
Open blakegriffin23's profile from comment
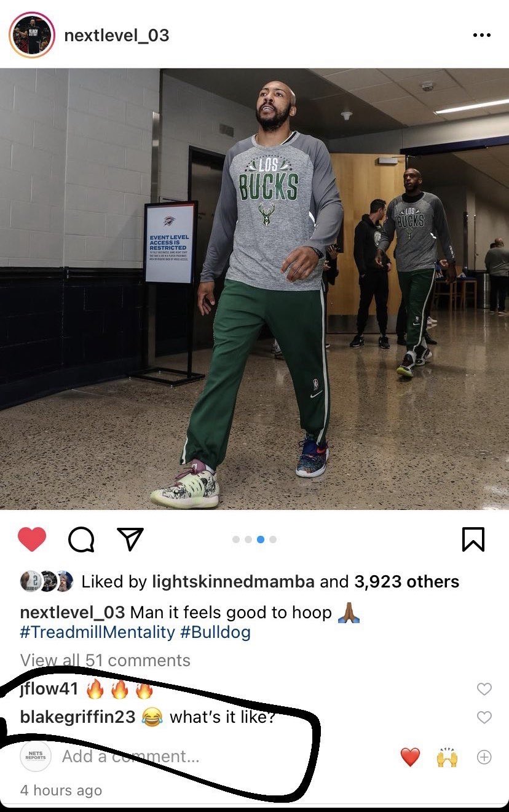(x=77, y=717)
